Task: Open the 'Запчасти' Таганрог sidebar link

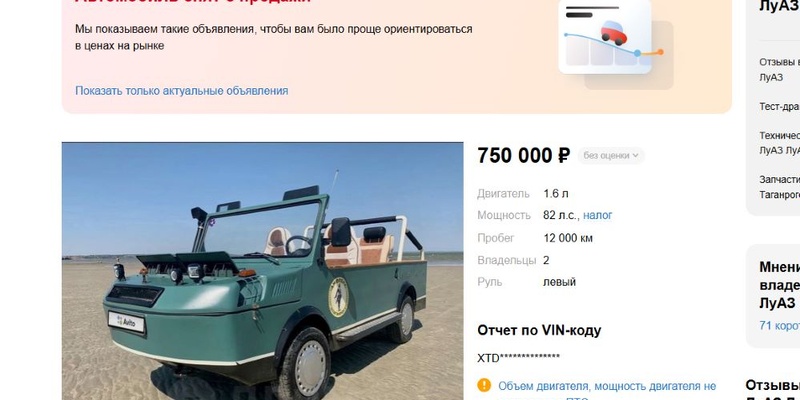Action: (779, 187)
